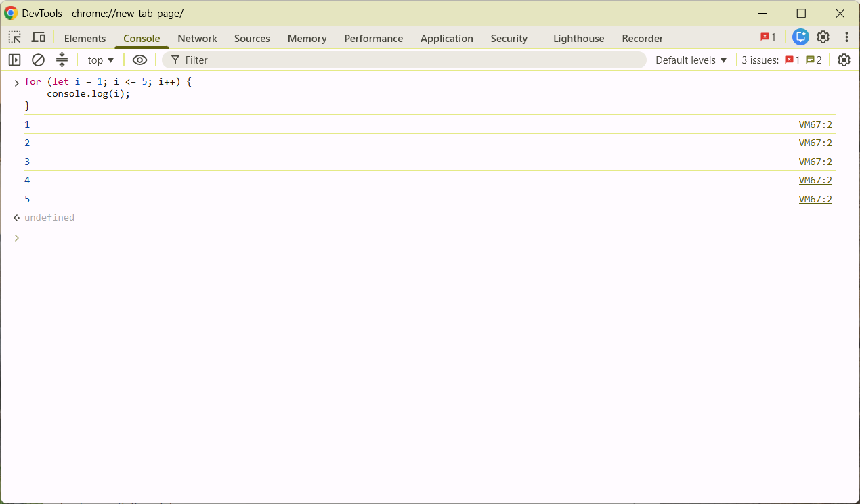Create live expression with eye icon

click(x=139, y=60)
